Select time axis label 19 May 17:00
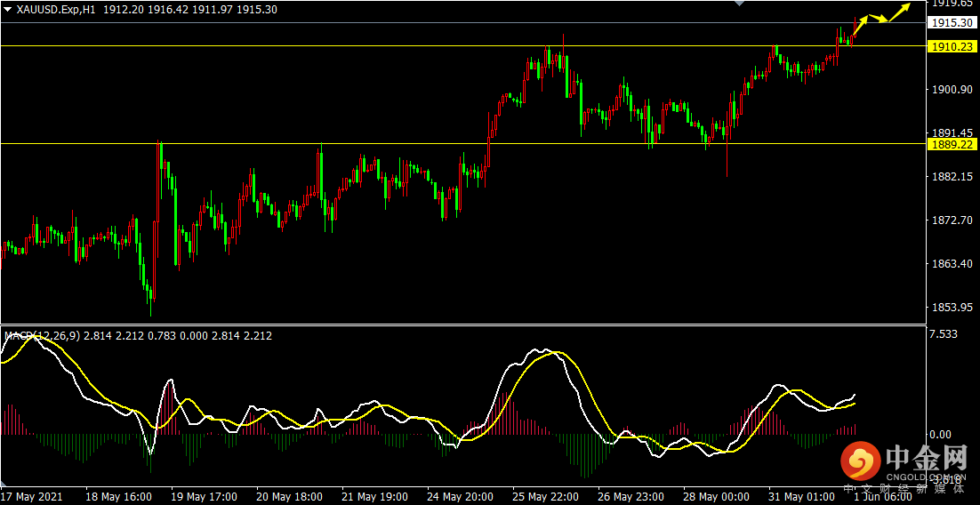 (x=203, y=497)
